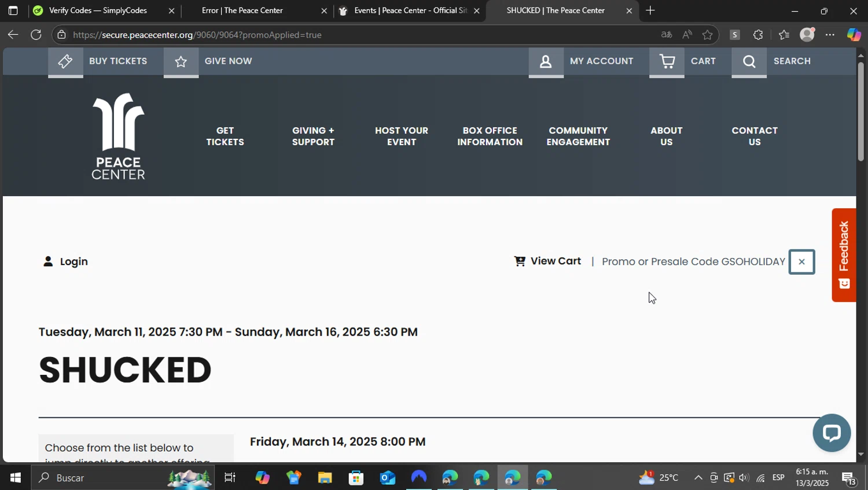Open Windows Start menu

(x=15, y=478)
